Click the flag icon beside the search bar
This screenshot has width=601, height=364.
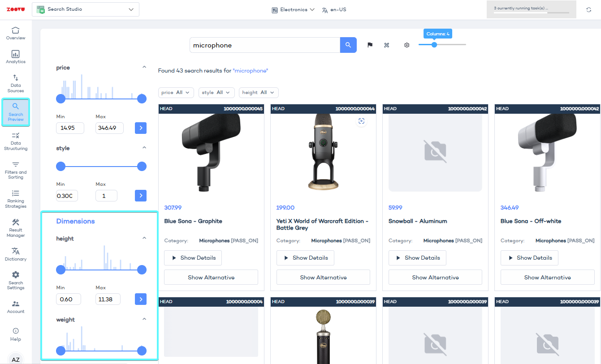[370, 45]
